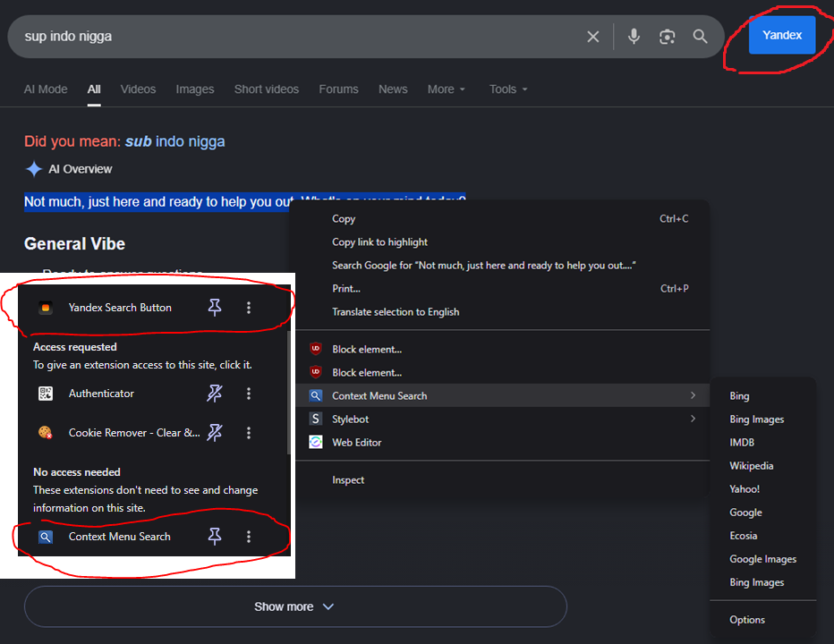This screenshot has height=644, width=834.
Task: Click the General Vibe heading
Action: 74,244
